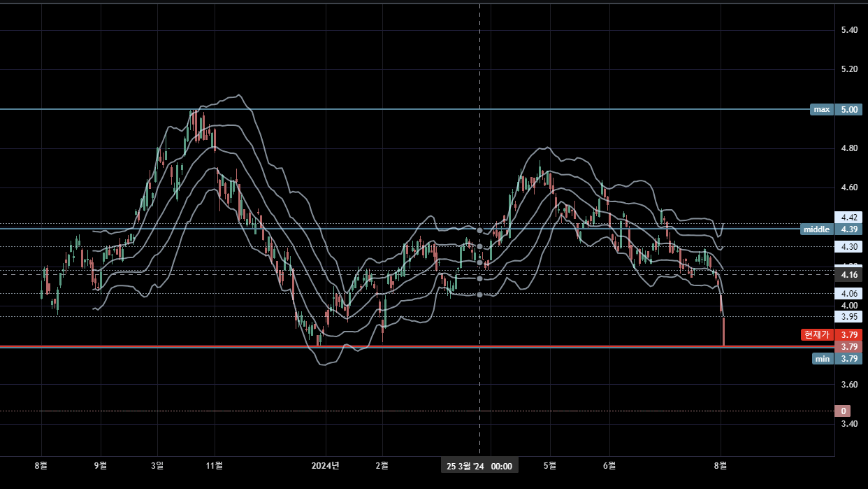
Task: Click the dark 4.16 crosshair price tag
Action: (x=849, y=275)
